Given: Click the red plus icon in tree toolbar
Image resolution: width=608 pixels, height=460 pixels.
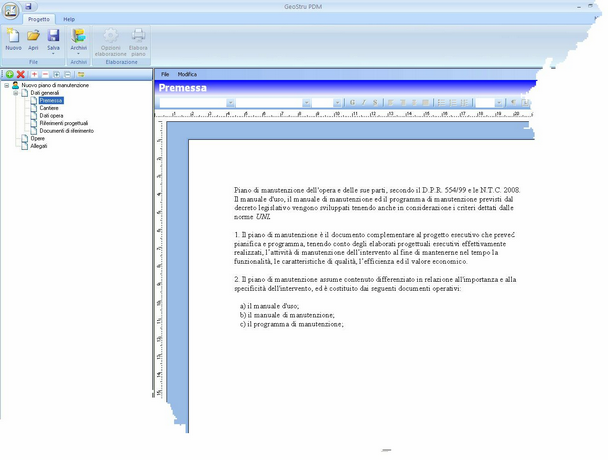Looking at the screenshot, I should pos(35,74).
